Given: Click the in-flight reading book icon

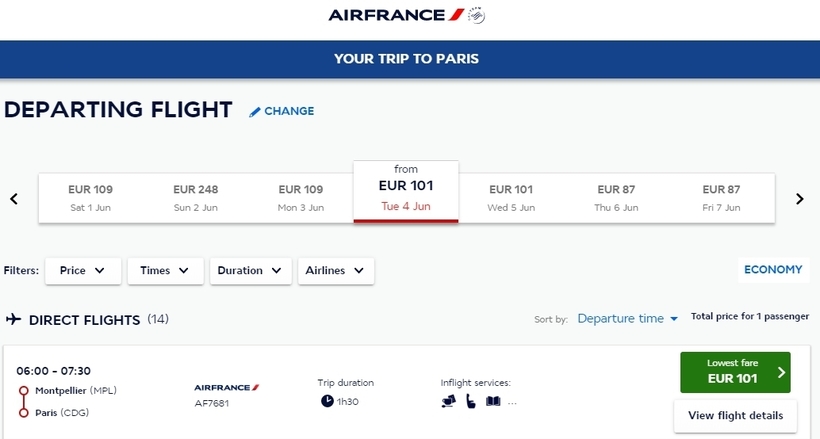Looking at the screenshot, I should [x=493, y=401].
